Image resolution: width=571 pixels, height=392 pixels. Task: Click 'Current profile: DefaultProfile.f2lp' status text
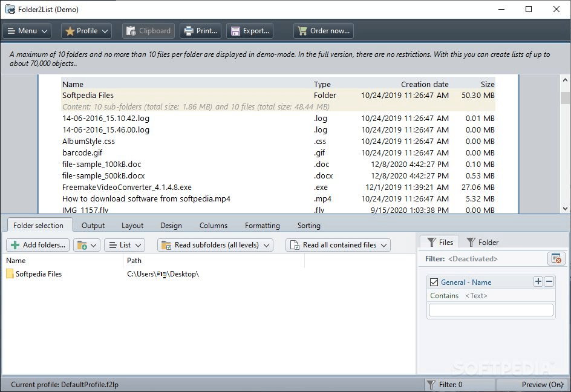coord(65,384)
